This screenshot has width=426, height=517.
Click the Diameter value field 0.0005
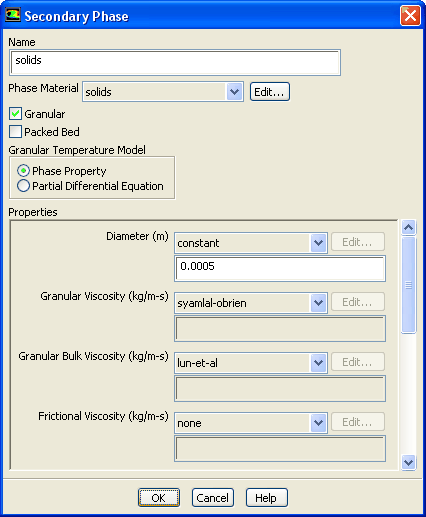(280, 268)
